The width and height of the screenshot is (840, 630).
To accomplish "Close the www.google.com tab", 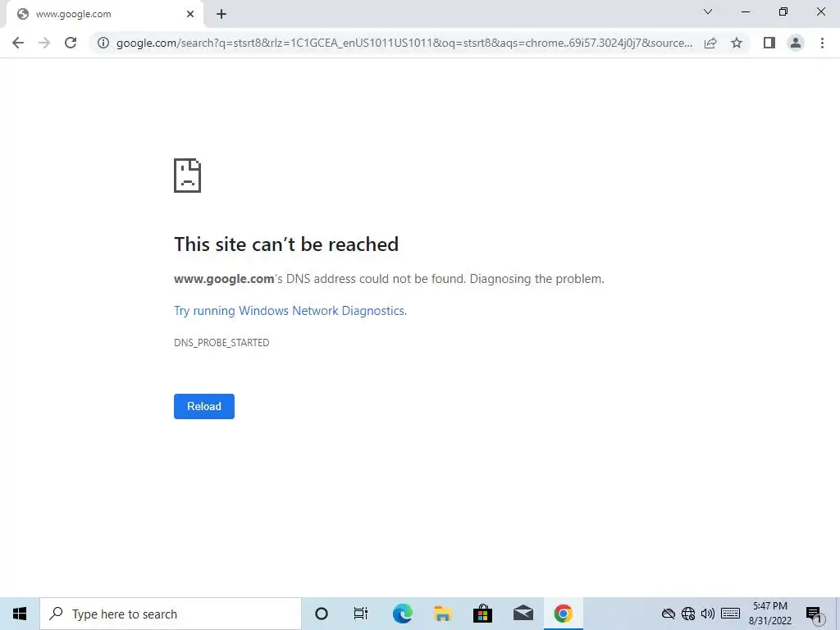I will coord(190,14).
